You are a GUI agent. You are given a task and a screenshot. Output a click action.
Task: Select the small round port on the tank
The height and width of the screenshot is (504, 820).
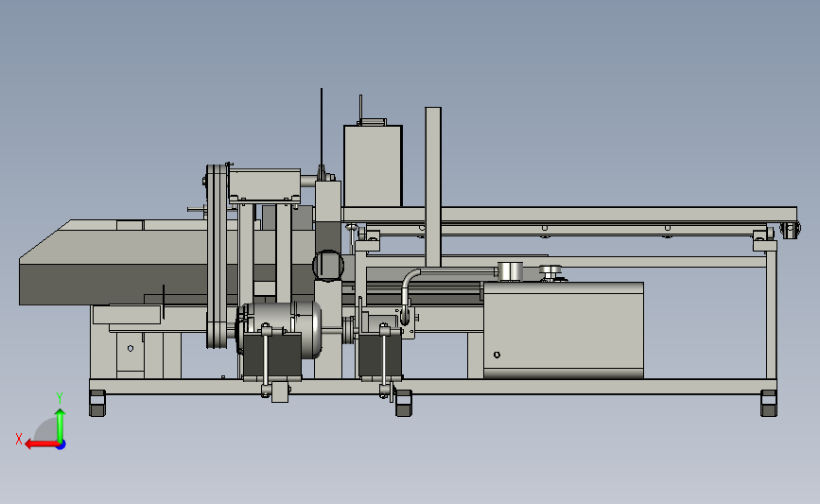[x=497, y=355]
